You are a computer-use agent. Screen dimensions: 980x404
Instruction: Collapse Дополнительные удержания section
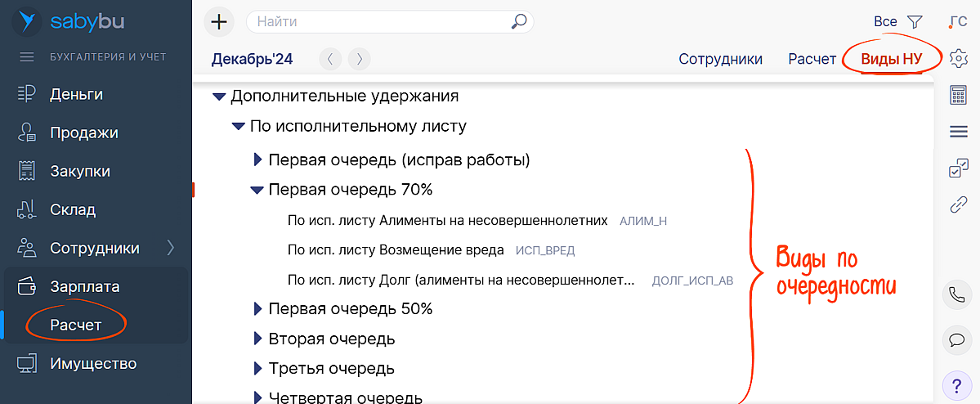pos(218,97)
